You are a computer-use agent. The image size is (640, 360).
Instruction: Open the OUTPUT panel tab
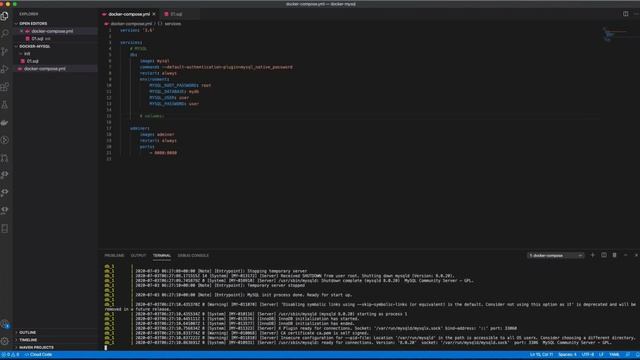pyautogui.click(x=138, y=256)
